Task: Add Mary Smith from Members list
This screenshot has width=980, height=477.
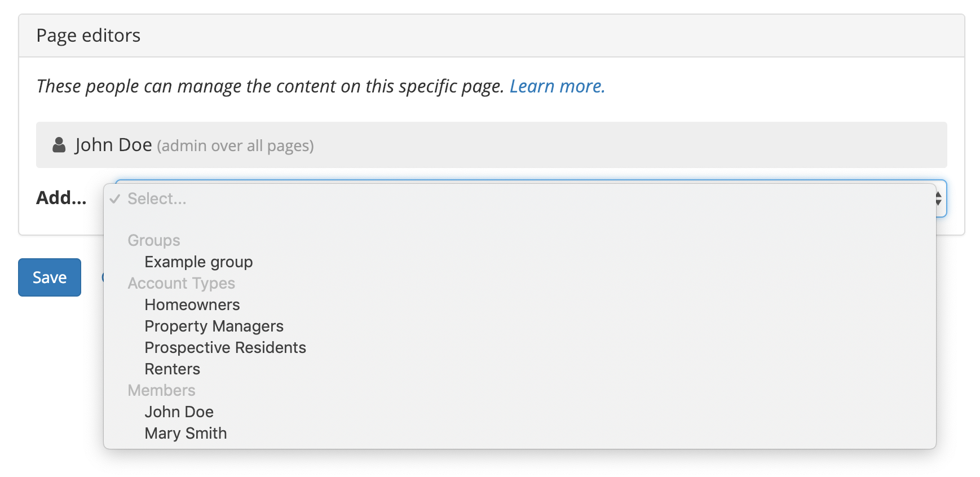Action: click(186, 434)
